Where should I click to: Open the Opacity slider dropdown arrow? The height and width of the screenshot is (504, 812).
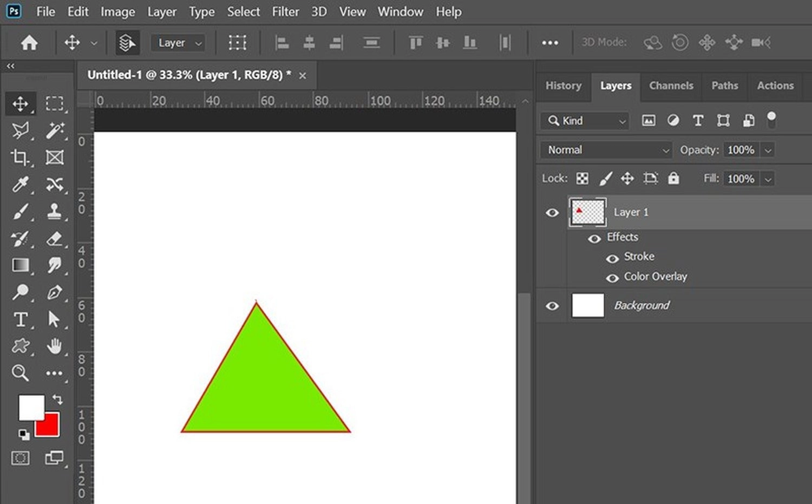point(768,150)
